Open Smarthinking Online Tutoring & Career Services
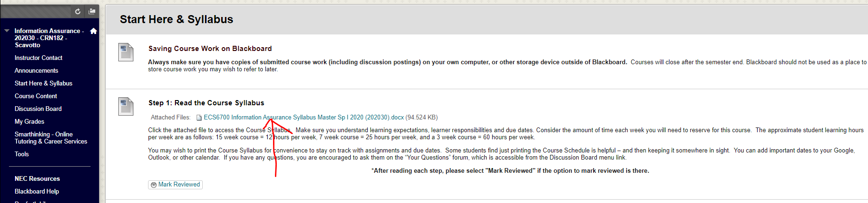868x203 pixels. 51,138
